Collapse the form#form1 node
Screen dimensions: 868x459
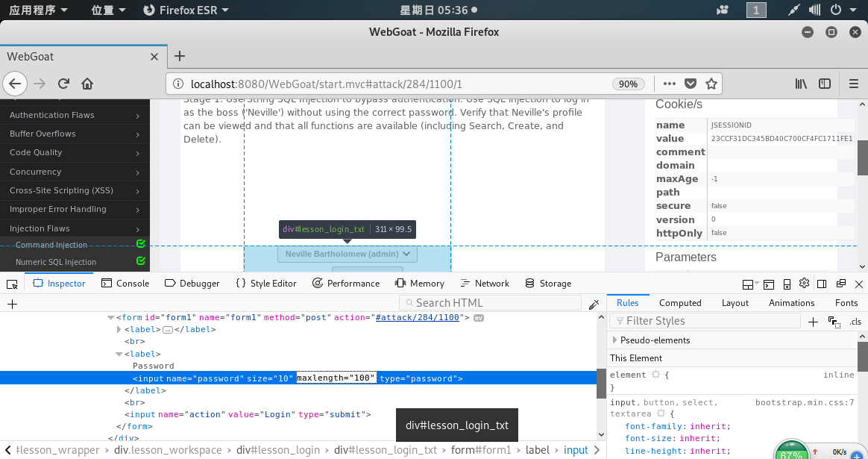click(110, 318)
